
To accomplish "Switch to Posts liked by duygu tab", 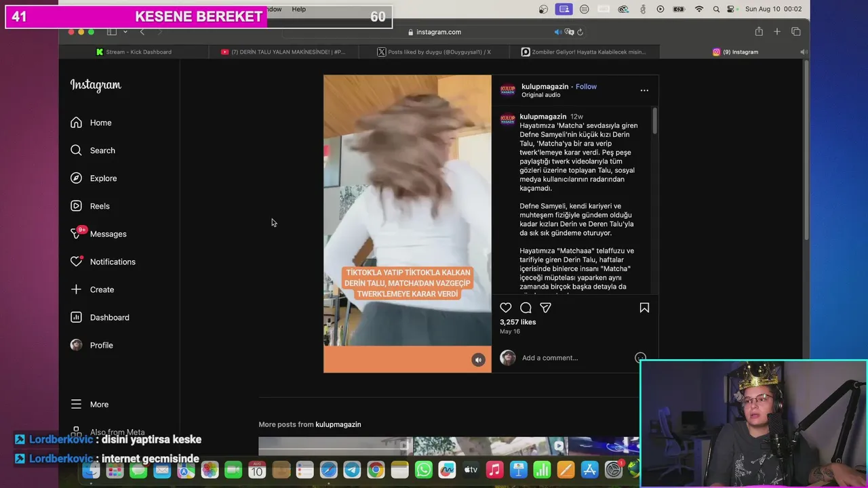I will coord(434,52).
